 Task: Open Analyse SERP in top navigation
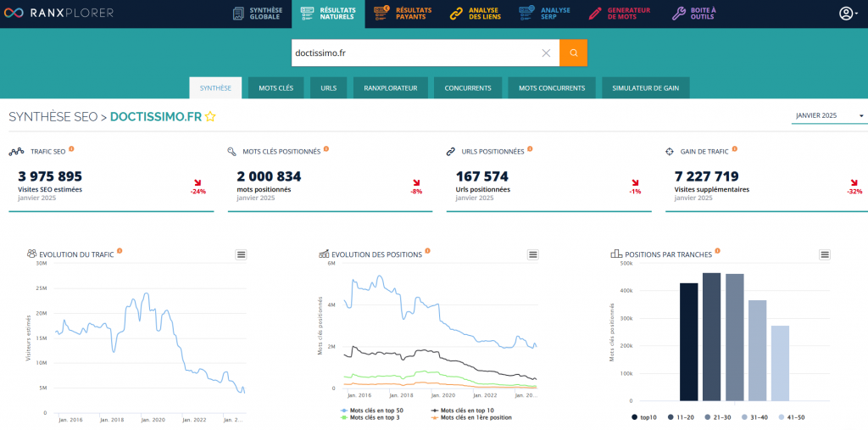click(x=545, y=14)
